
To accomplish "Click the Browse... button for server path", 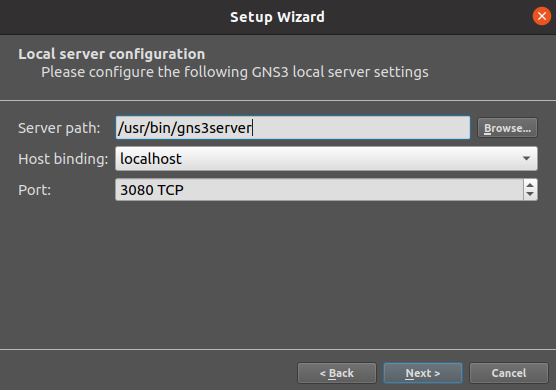I will tap(507, 128).
